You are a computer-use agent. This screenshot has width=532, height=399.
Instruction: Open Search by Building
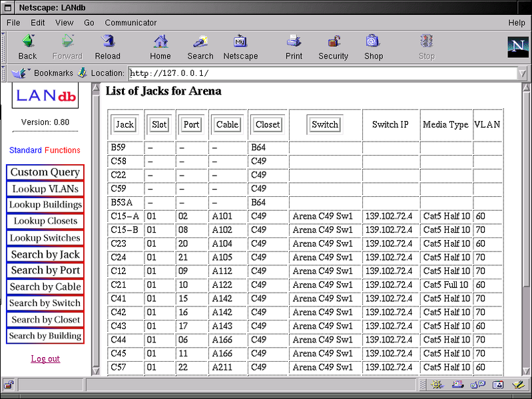click(45, 336)
